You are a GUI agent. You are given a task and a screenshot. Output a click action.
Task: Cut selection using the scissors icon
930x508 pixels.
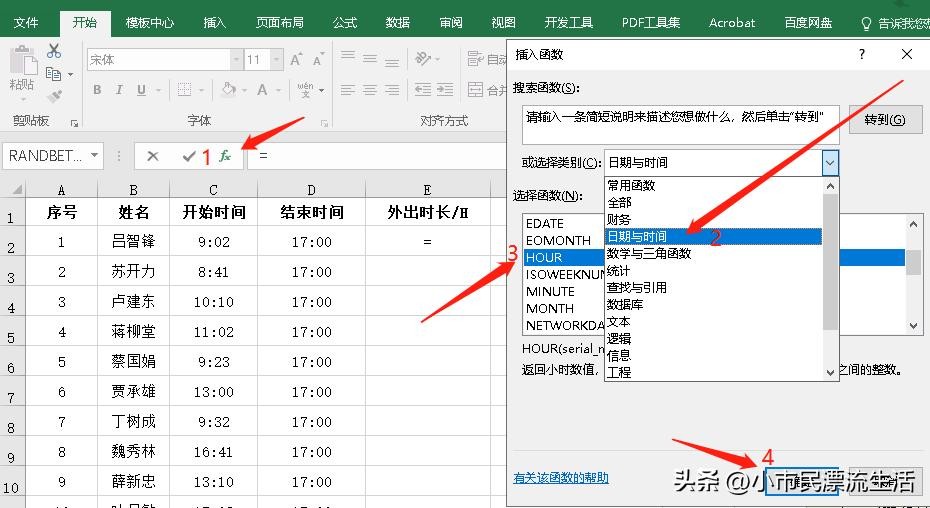[54, 51]
